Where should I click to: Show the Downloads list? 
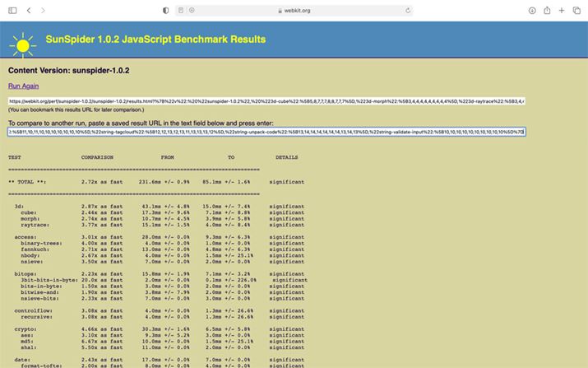(532, 11)
